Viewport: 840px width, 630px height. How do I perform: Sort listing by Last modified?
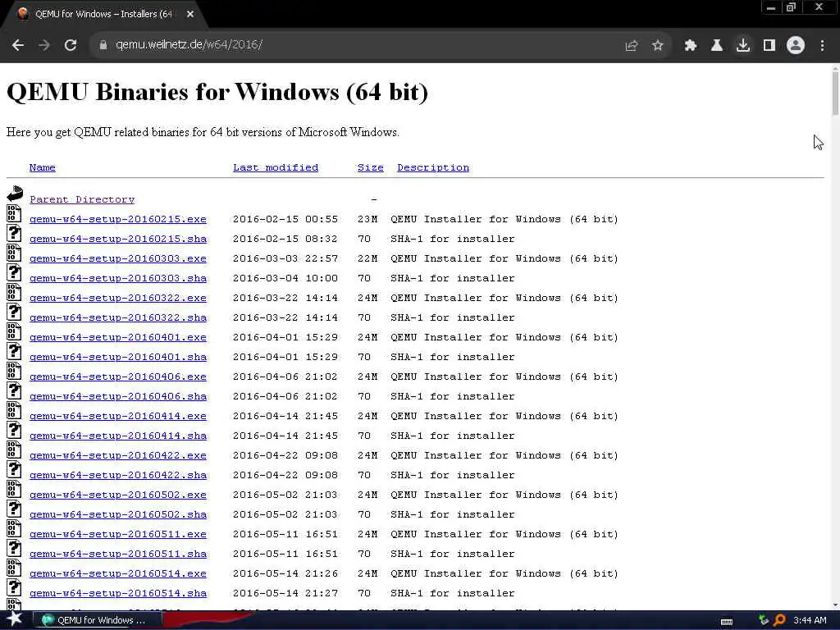(276, 167)
